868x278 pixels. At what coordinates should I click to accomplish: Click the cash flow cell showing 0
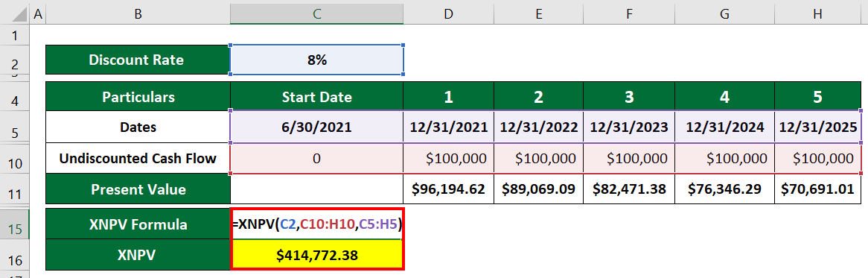316,159
